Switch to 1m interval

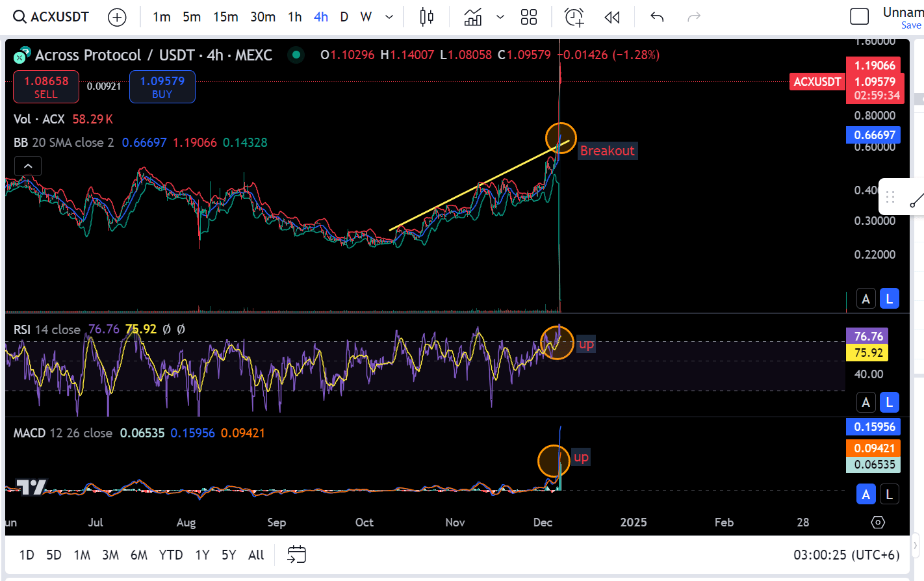(x=162, y=17)
